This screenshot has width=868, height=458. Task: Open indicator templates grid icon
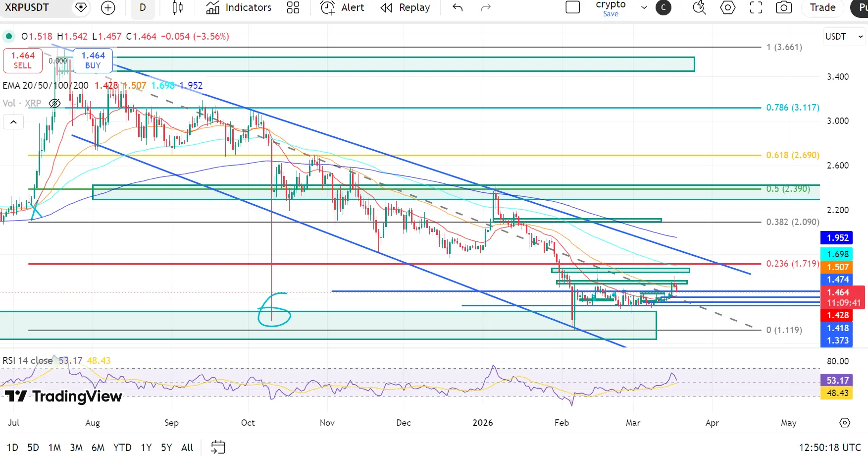coord(293,7)
